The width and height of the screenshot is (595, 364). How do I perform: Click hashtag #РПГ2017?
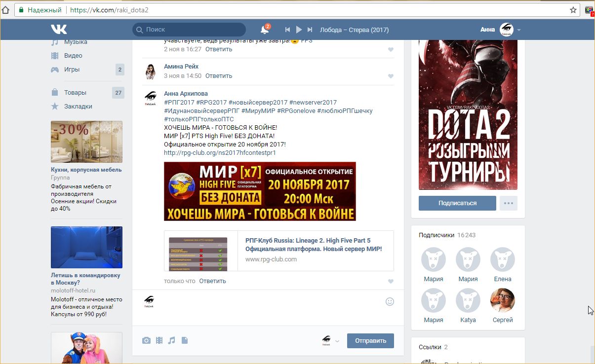click(179, 102)
